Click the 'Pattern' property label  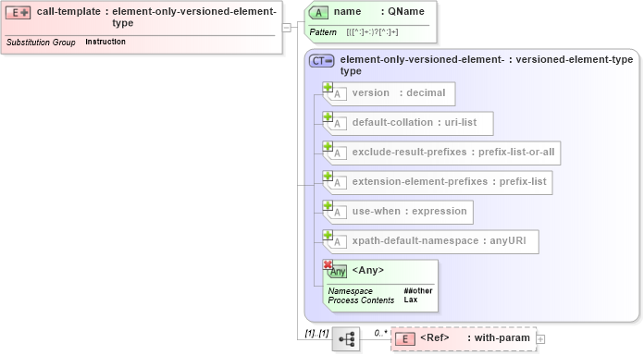coord(323,32)
